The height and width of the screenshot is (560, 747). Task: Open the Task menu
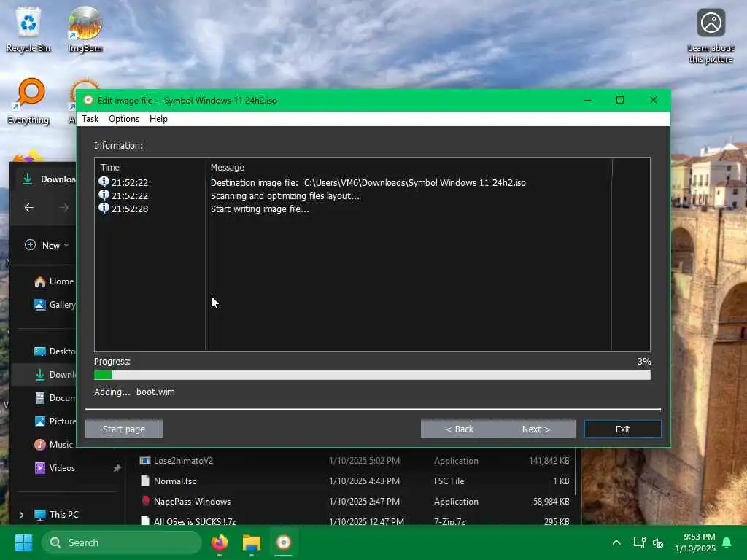(90, 119)
